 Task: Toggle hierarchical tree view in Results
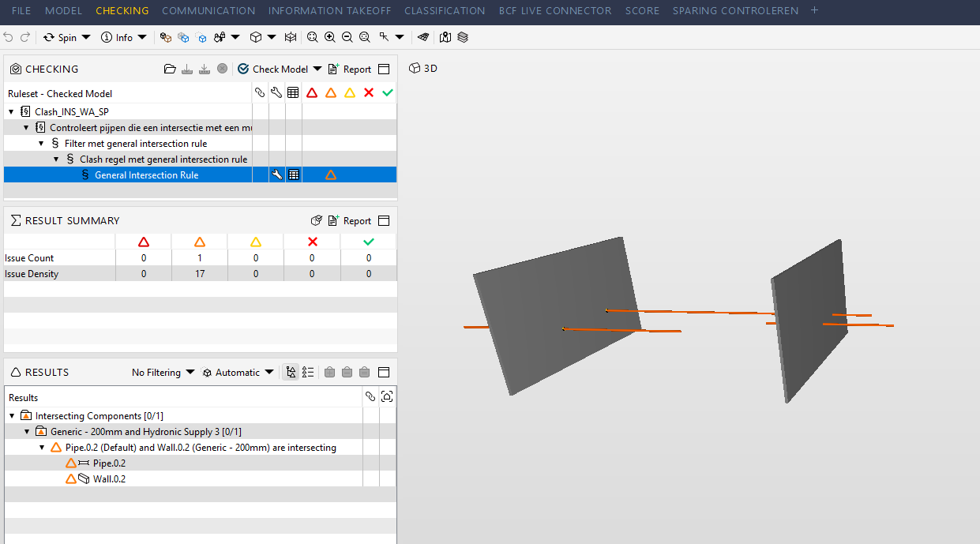tap(291, 372)
